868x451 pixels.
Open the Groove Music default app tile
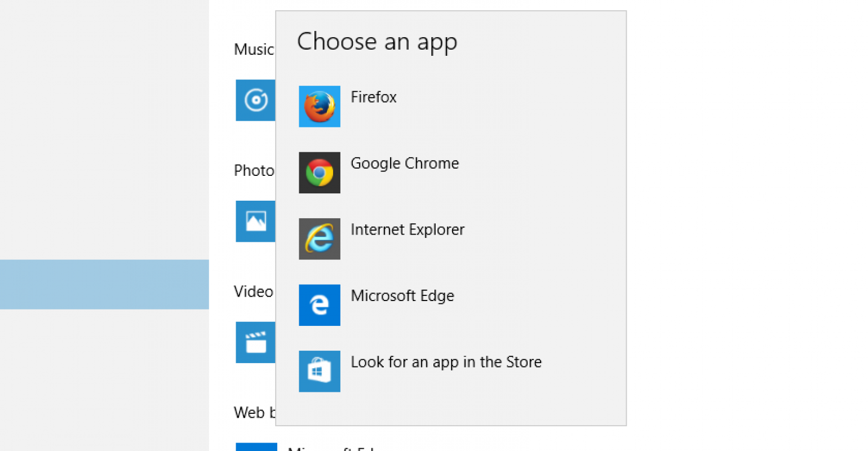tap(255, 100)
